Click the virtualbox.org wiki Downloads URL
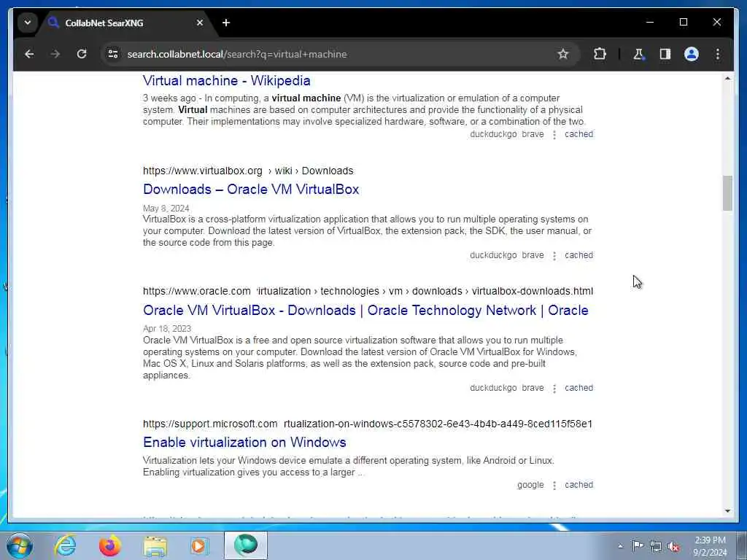This screenshot has width=747, height=560. [248, 171]
